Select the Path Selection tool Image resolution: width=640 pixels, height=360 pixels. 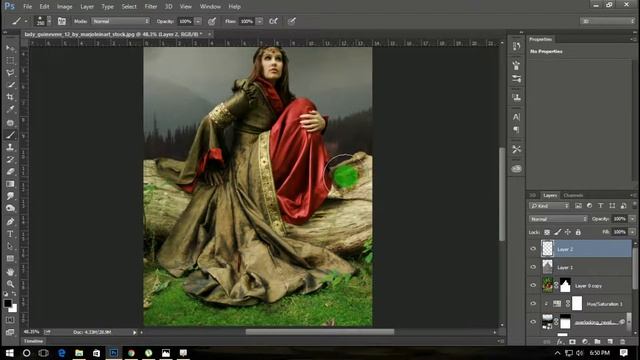click(x=10, y=247)
